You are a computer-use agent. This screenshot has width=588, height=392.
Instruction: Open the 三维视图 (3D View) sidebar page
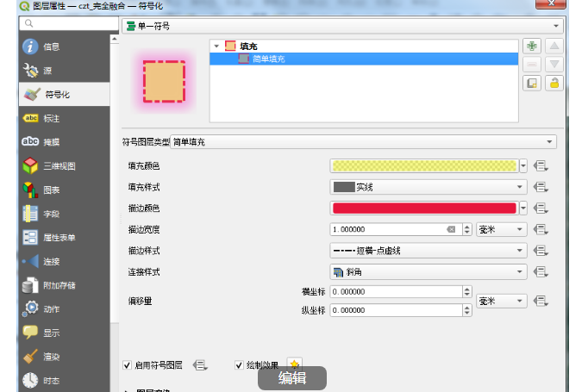pos(64,166)
